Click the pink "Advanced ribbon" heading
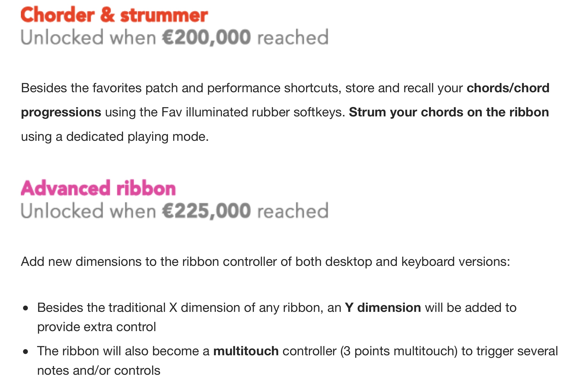This screenshot has height=390, width=588. [x=98, y=188]
